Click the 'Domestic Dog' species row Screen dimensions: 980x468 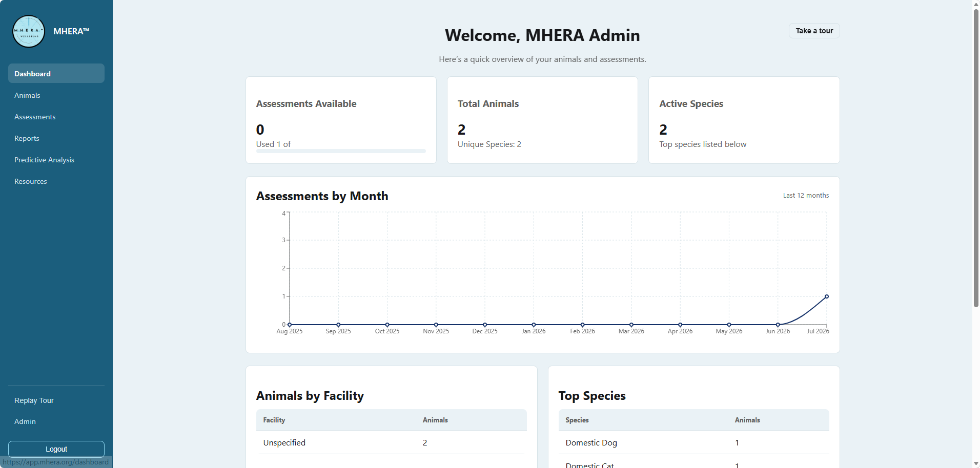[x=693, y=442]
